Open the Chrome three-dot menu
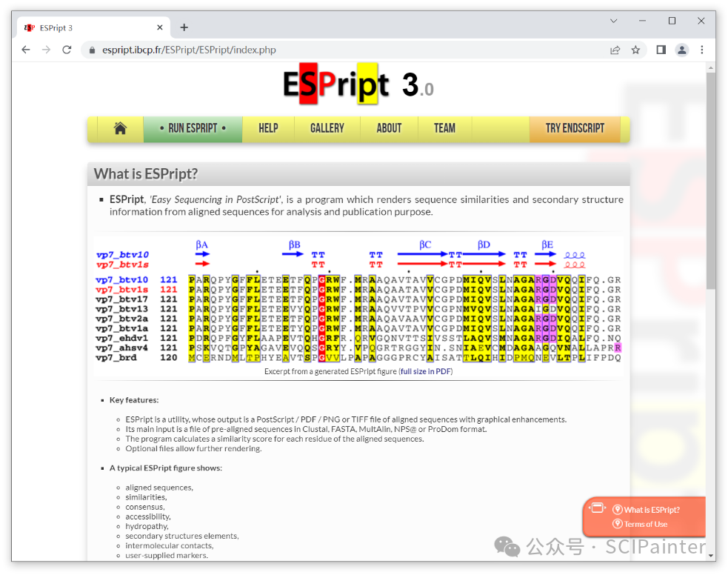Screen dimensions: 728x575 [702, 50]
